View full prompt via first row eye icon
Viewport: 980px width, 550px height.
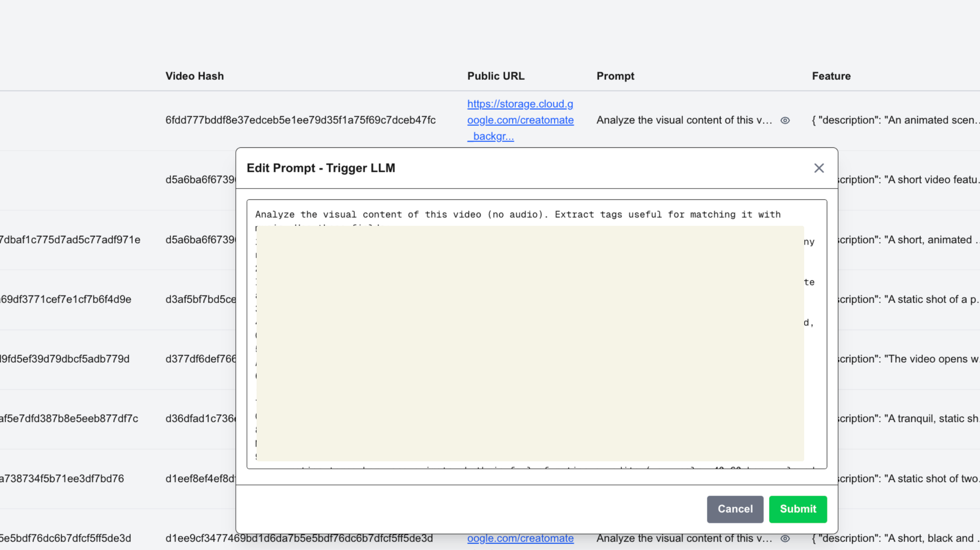785,120
